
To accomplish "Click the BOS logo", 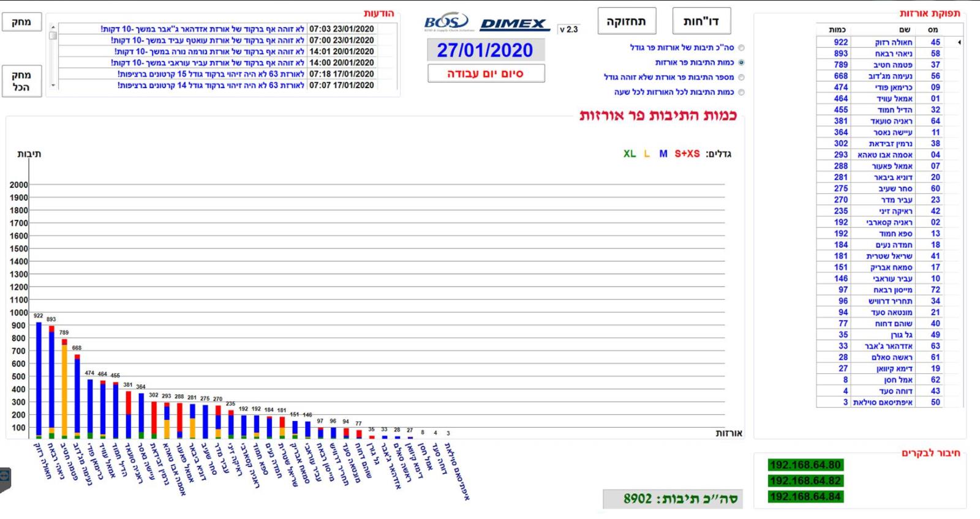I will coord(446,23).
